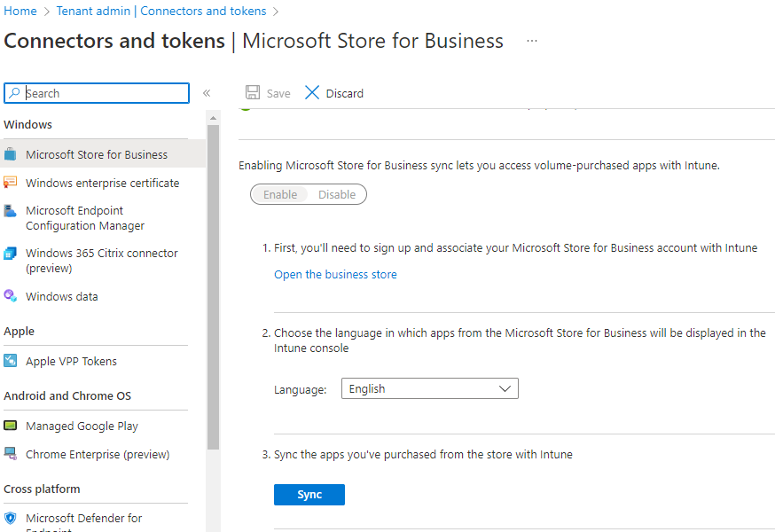Toggle Disable for Store for Business sync

337,194
